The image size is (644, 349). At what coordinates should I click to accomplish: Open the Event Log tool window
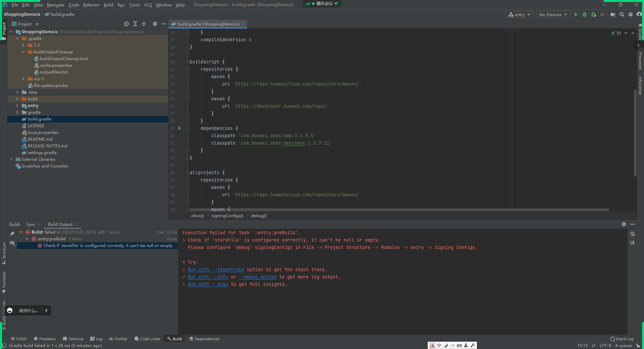click(622, 339)
